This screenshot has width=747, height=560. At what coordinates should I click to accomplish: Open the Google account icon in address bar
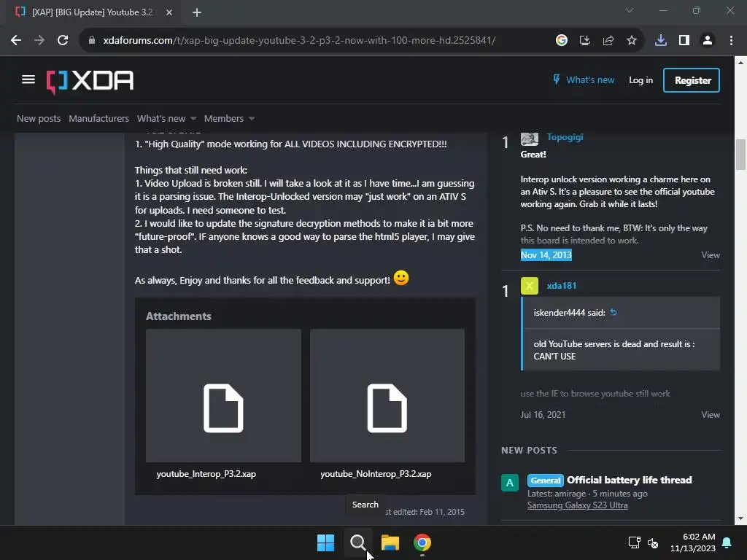561,41
